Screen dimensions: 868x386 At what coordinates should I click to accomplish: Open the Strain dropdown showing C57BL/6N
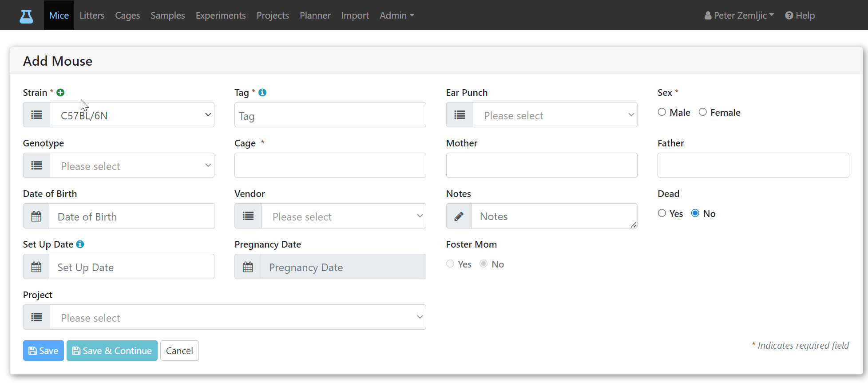coord(132,115)
